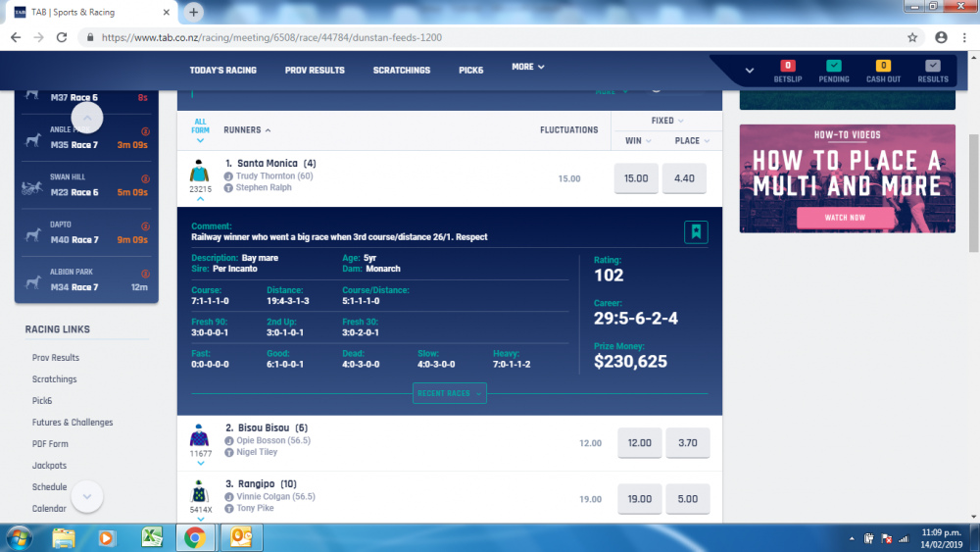Click the Cash Out icon
This screenshot has width=980, height=552.
883,71
